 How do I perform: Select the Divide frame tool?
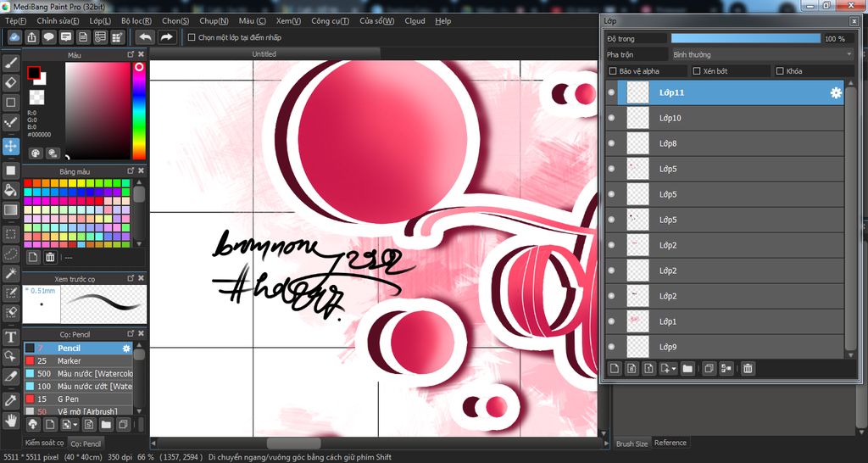pos(10,376)
